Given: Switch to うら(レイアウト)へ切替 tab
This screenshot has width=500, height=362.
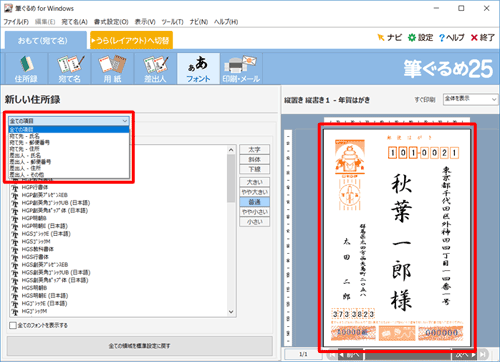Looking at the screenshot, I should [x=131, y=40].
